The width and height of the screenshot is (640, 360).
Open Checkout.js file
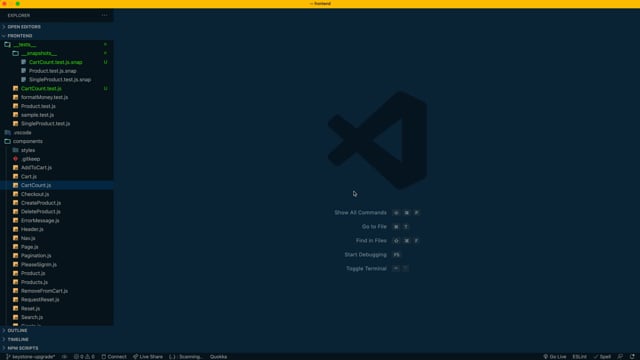pyautogui.click(x=57, y=194)
